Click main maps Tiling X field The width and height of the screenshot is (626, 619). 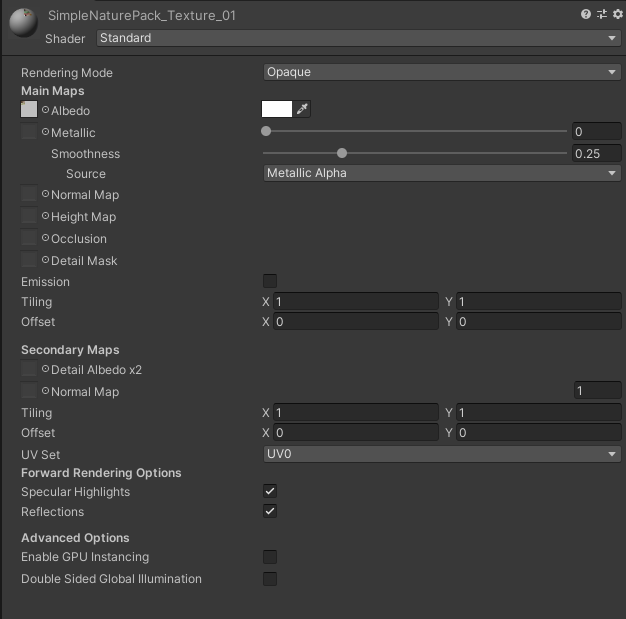tap(356, 302)
